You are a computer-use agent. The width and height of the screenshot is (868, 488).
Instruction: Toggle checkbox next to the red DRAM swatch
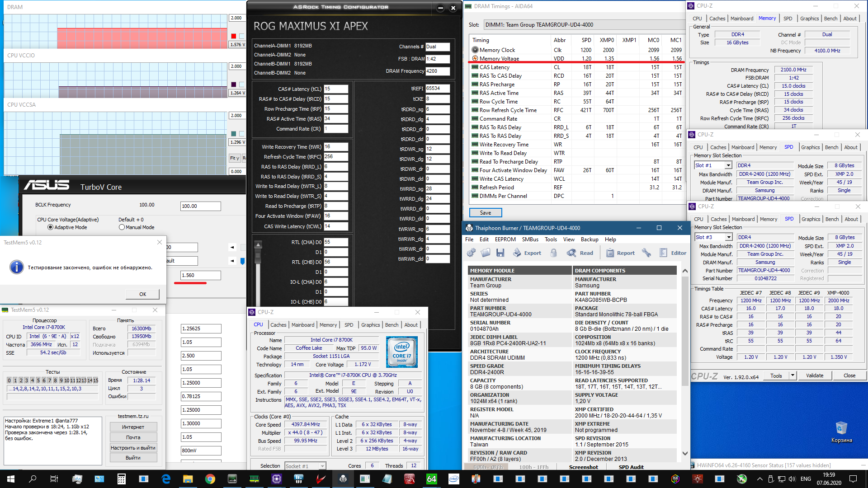[x=242, y=36]
